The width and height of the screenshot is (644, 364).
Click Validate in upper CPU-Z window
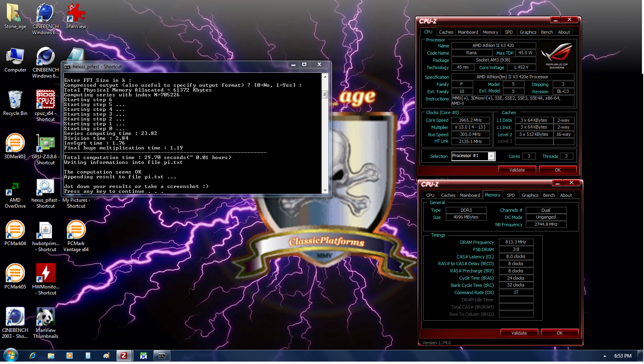coord(517,170)
